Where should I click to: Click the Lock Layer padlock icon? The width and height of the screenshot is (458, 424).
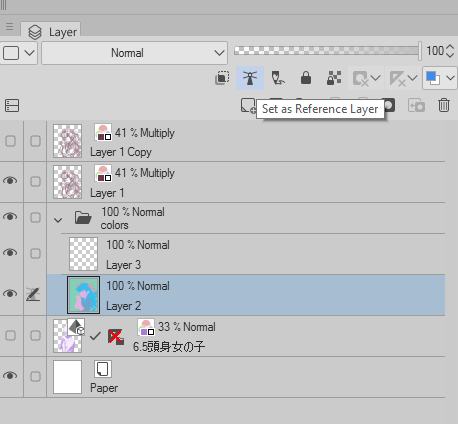click(x=306, y=78)
